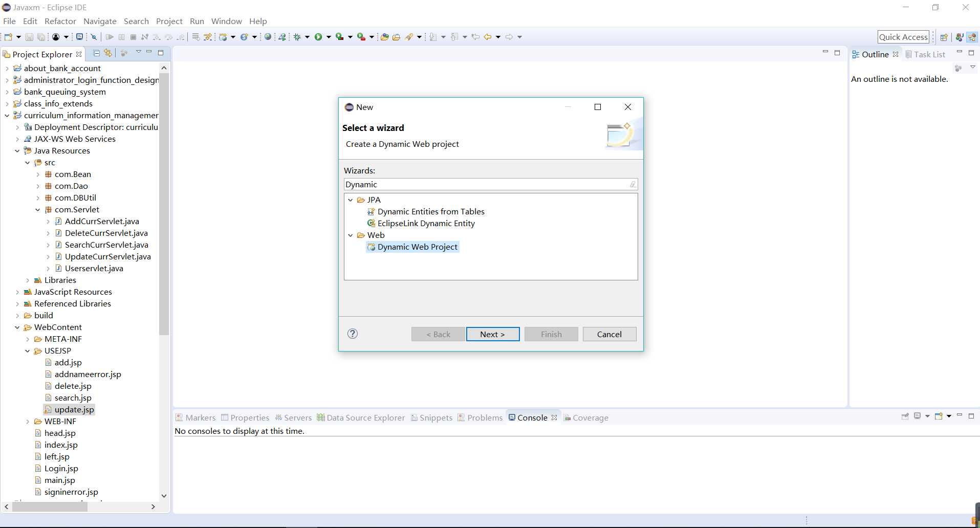Click Project Explorer vertical scrollbar thumb
Image resolution: width=980 pixels, height=528 pixels.
click(x=164, y=205)
